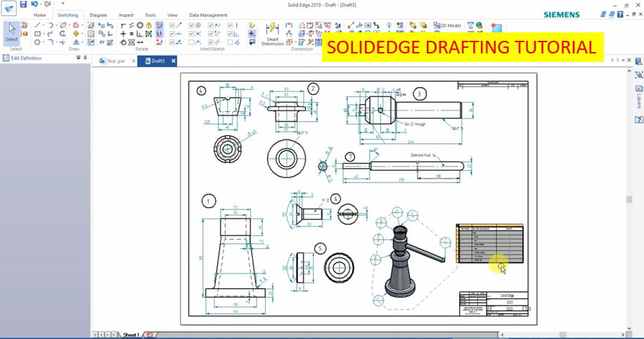The height and width of the screenshot is (339, 644).
Task: Select the Fillet tool in Draw group
Action: (50, 42)
